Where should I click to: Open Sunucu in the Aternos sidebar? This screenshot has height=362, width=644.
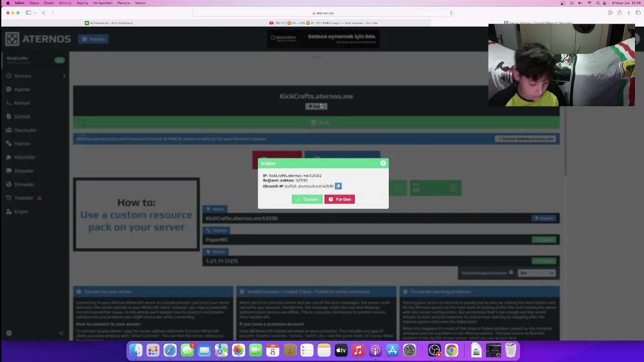pos(23,75)
